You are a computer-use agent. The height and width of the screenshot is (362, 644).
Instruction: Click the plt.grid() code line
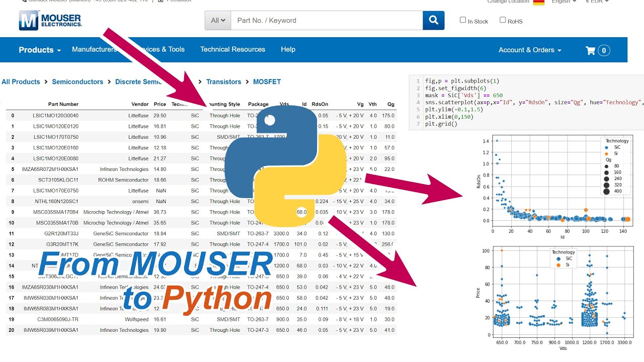point(441,124)
